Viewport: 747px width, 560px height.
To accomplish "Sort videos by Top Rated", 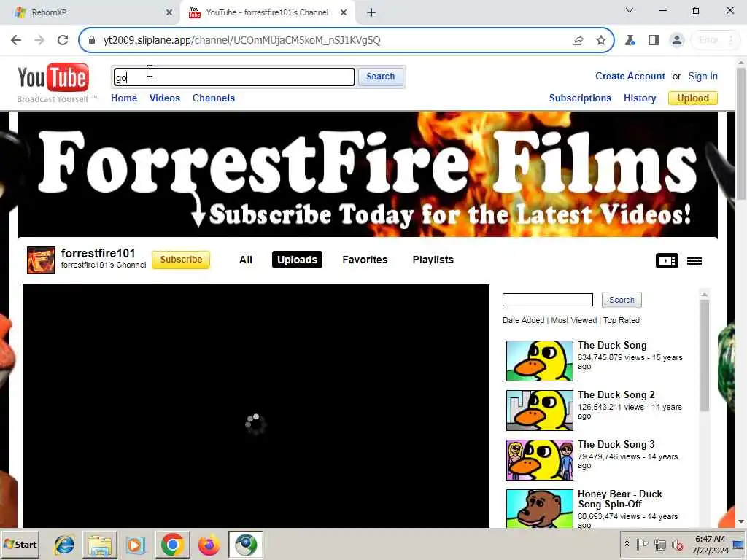I will tap(622, 320).
